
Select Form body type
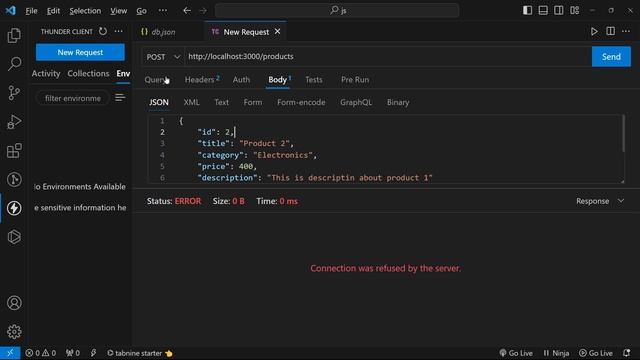pos(253,102)
